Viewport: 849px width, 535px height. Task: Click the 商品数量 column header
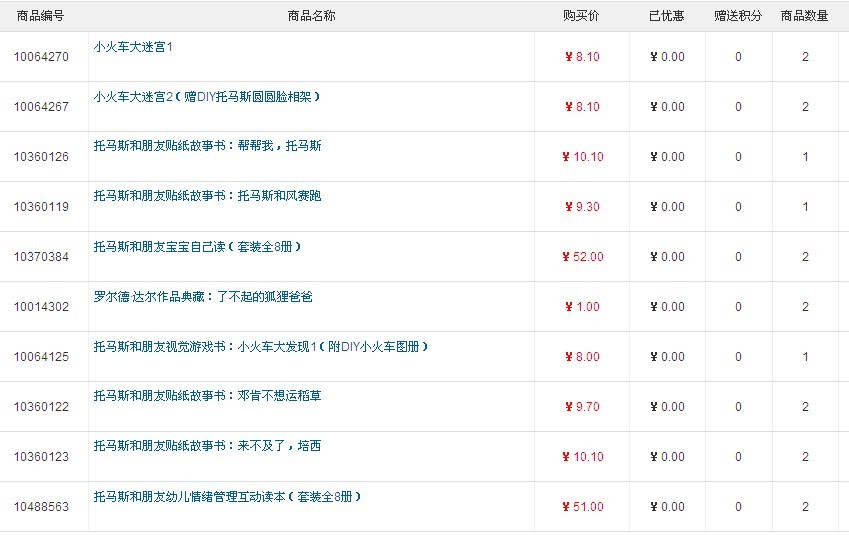[805, 16]
